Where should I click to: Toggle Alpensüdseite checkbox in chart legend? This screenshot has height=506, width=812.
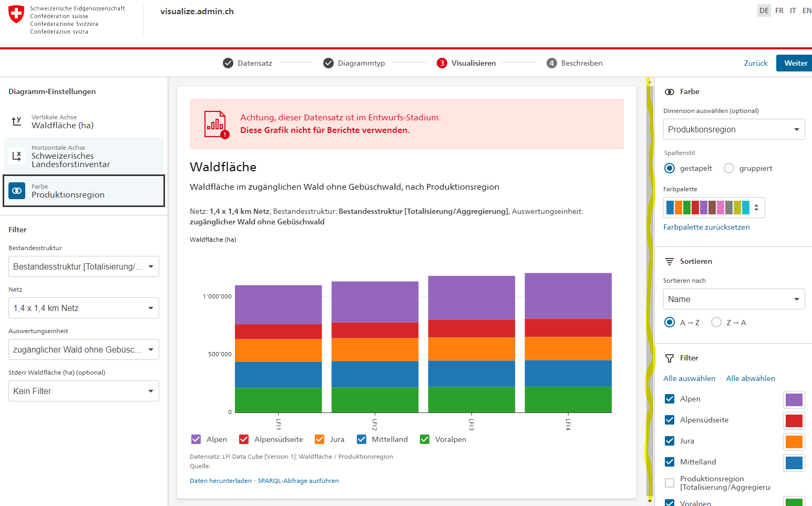pos(244,439)
